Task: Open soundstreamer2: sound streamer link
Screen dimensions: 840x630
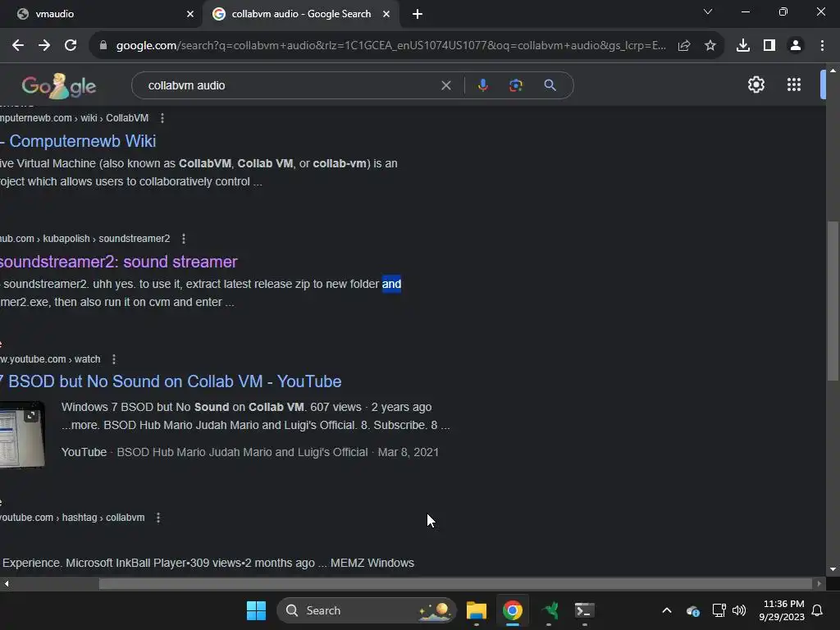Action: 118,262
